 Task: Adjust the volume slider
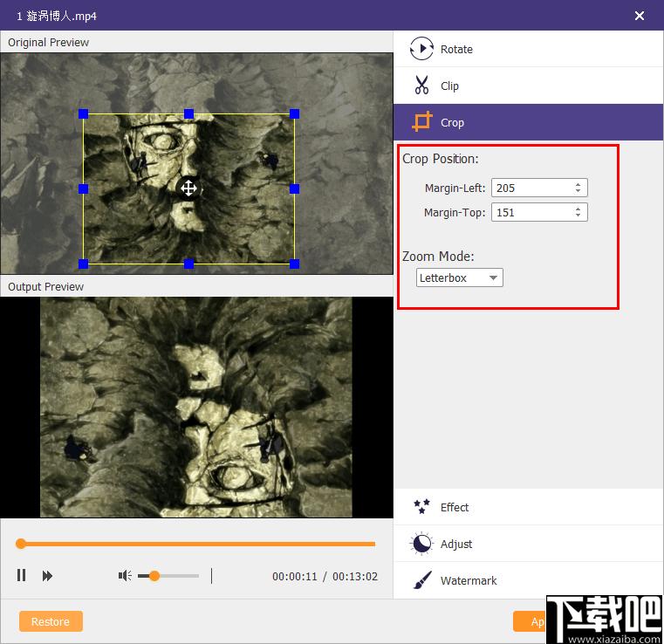click(x=168, y=576)
